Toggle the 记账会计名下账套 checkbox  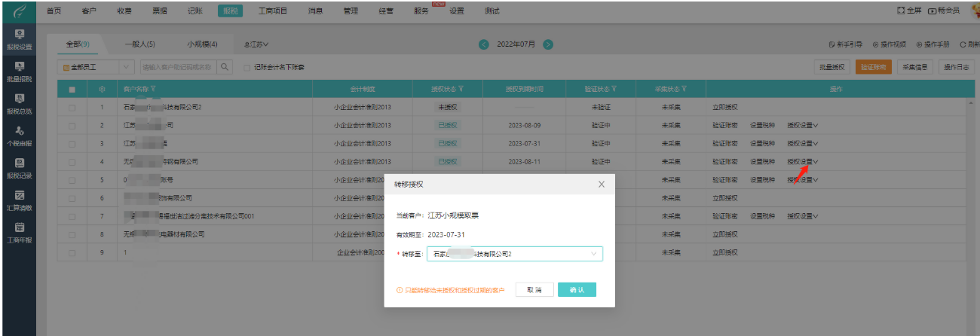coord(247,68)
